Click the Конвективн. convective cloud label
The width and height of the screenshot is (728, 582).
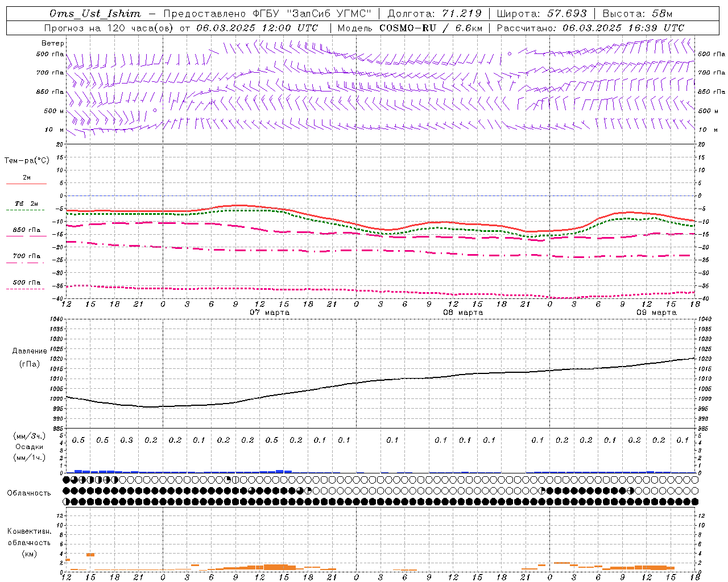point(29,531)
